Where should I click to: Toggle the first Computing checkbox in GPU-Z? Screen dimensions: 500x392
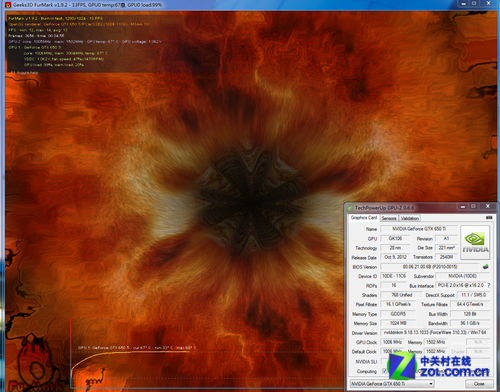pos(384,371)
